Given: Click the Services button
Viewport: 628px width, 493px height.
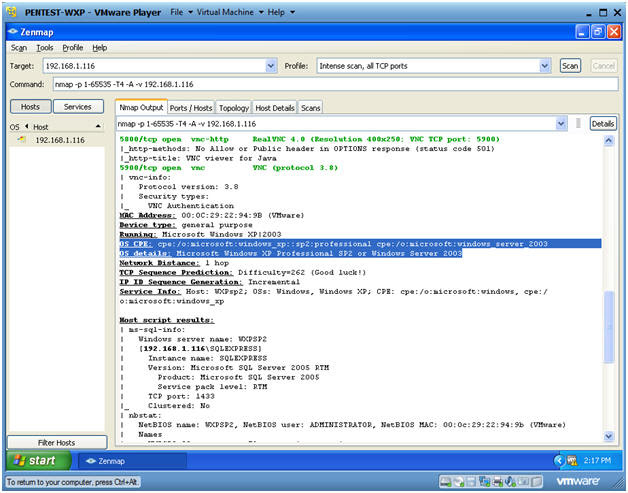Looking at the screenshot, I should (x=78, y=107).
